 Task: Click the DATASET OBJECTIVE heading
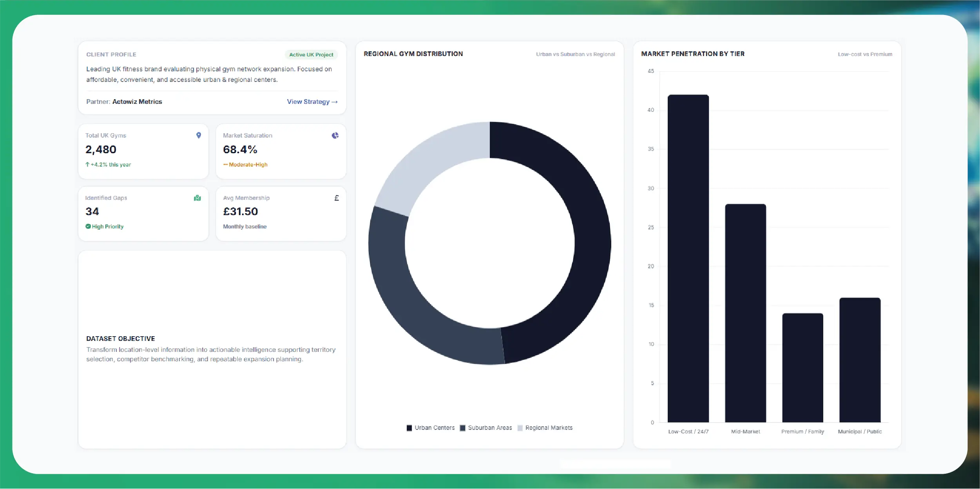point(121,339)
